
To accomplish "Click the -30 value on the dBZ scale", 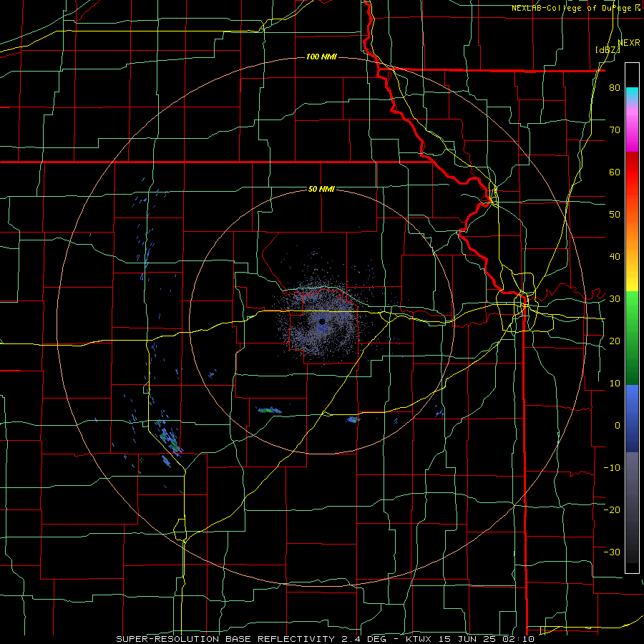I will pos(612,552).
